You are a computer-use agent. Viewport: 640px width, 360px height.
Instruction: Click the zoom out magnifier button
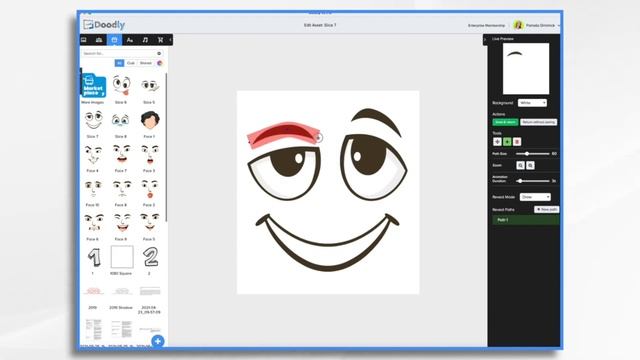[530, 165]
